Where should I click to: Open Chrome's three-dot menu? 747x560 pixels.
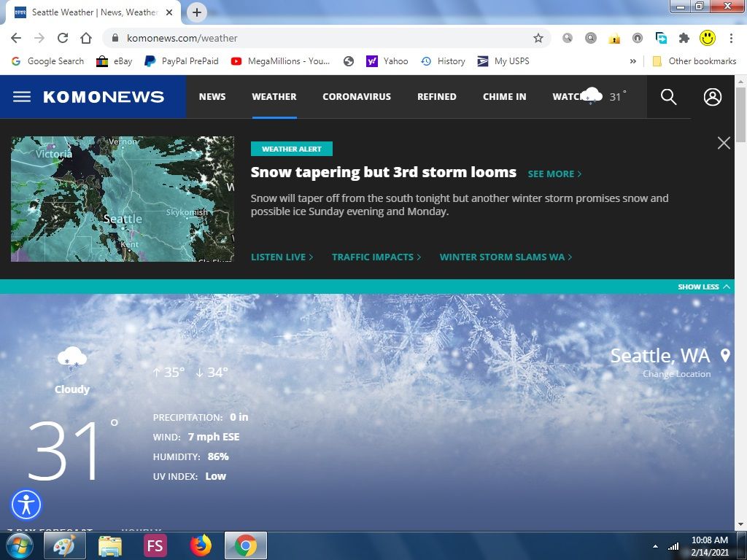pyautogui.click(x=731, y=38)
